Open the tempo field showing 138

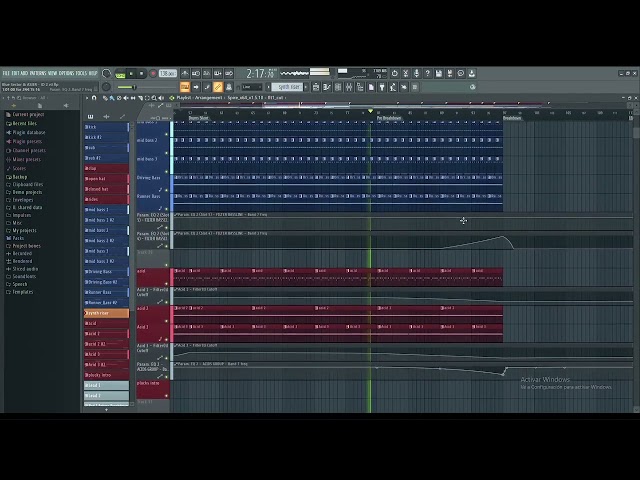pyautogui.click(x=167, y=73)
